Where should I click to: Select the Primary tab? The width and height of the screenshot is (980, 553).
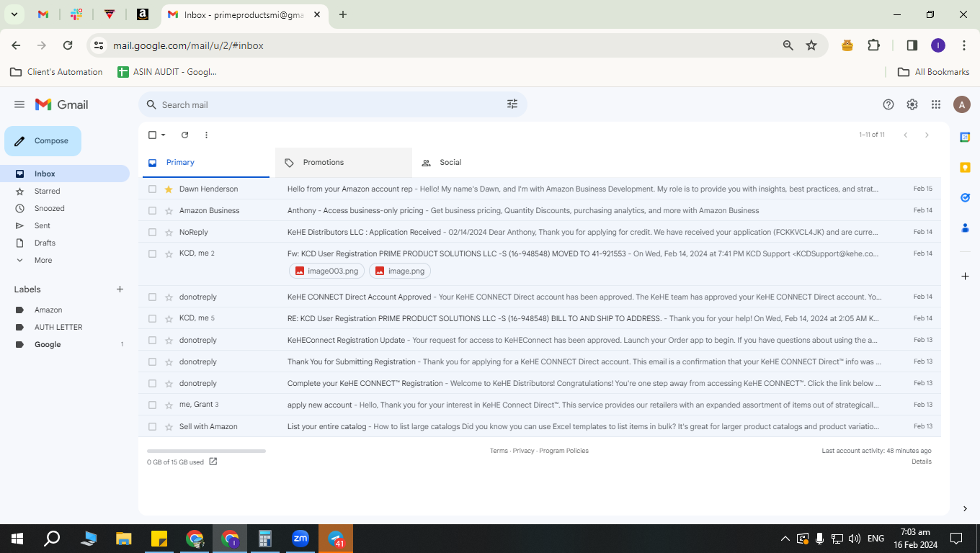207,163
